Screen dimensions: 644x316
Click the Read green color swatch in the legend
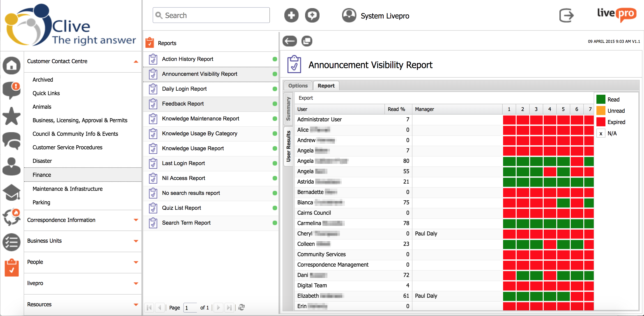601,99
